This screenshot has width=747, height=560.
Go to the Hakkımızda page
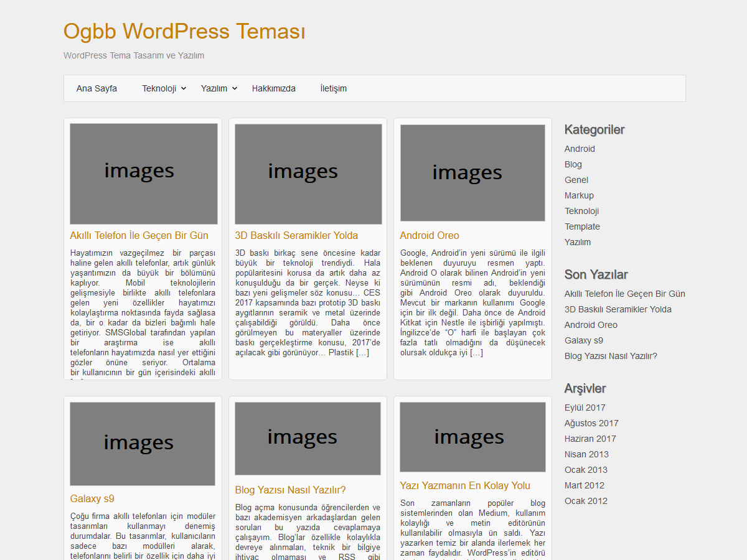[273, 88]
